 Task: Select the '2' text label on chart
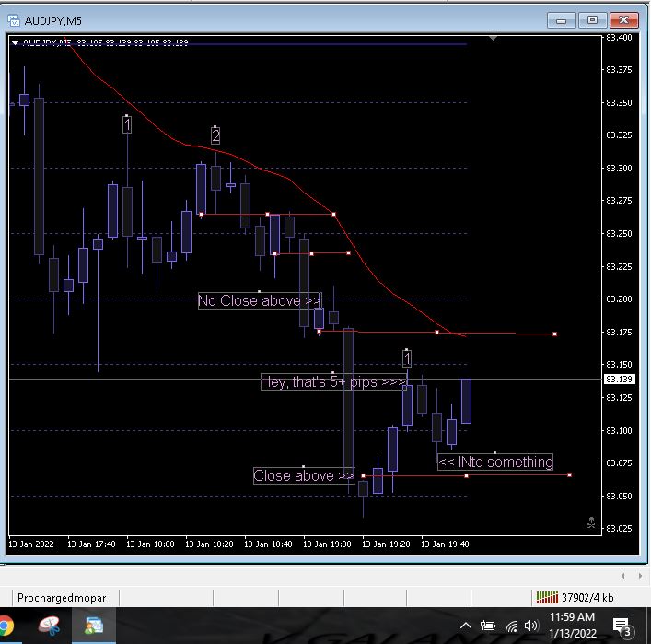click(215, 135)
